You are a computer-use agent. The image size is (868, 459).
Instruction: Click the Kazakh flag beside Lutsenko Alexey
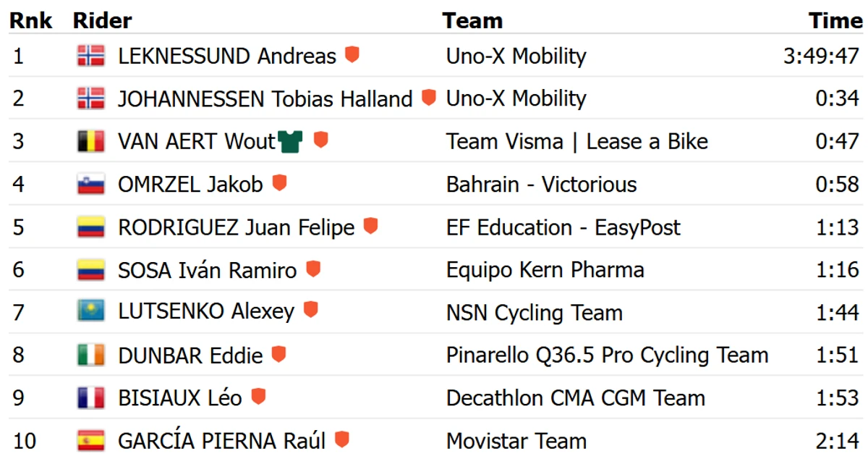[91, 312]
